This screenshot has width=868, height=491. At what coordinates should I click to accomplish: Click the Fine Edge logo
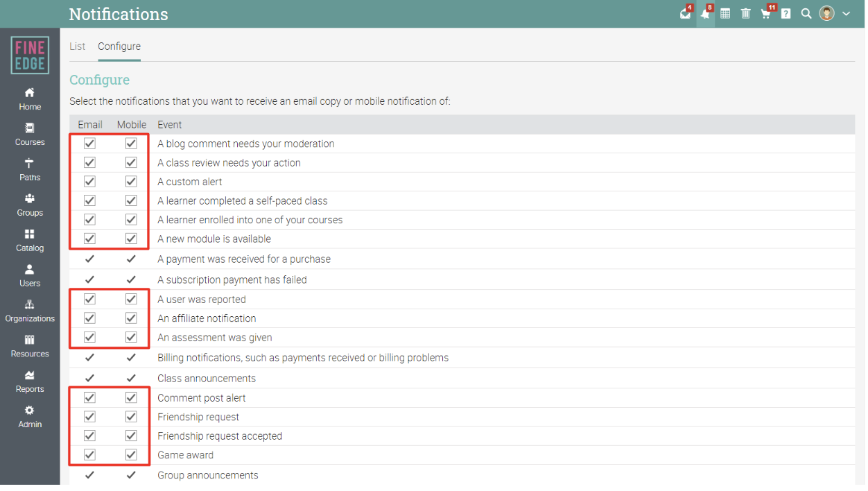[30, 55]
